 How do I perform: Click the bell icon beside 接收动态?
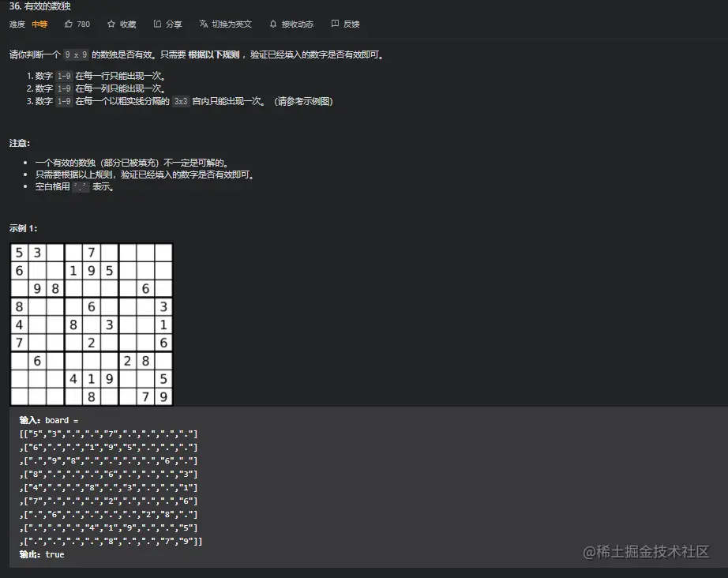[272, 24]
